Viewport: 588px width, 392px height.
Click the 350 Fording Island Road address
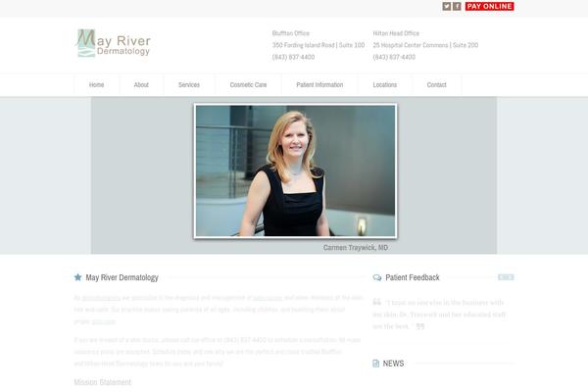(x=318, y=45)
